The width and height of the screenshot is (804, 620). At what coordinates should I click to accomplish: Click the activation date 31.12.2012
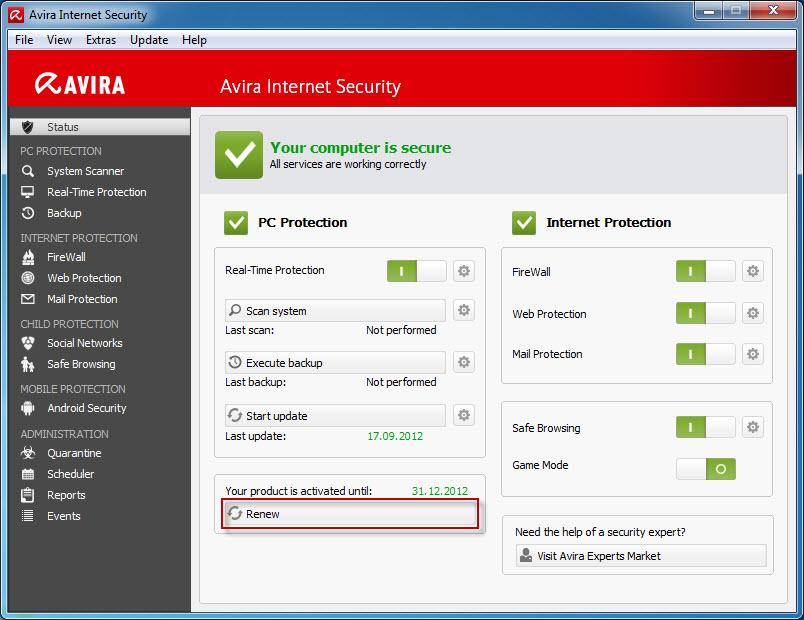click(x=440, y=491)
